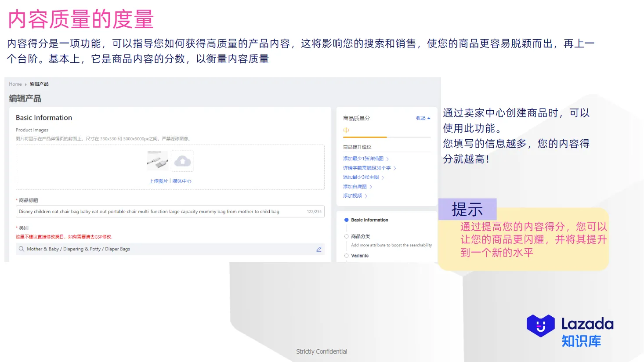Image resolution: width=644 pixels, height=362 pixels.
Task: Select the Basic Information radio button
Action: click(x=346, y=220)
